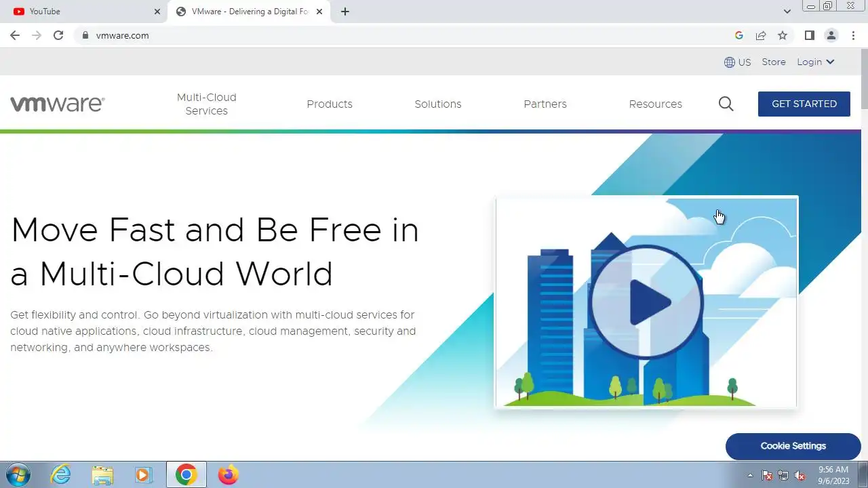The width and height of the screenshot is (868, 488).
Task: Select the VMware browser tab
Action: click(250, 12)
